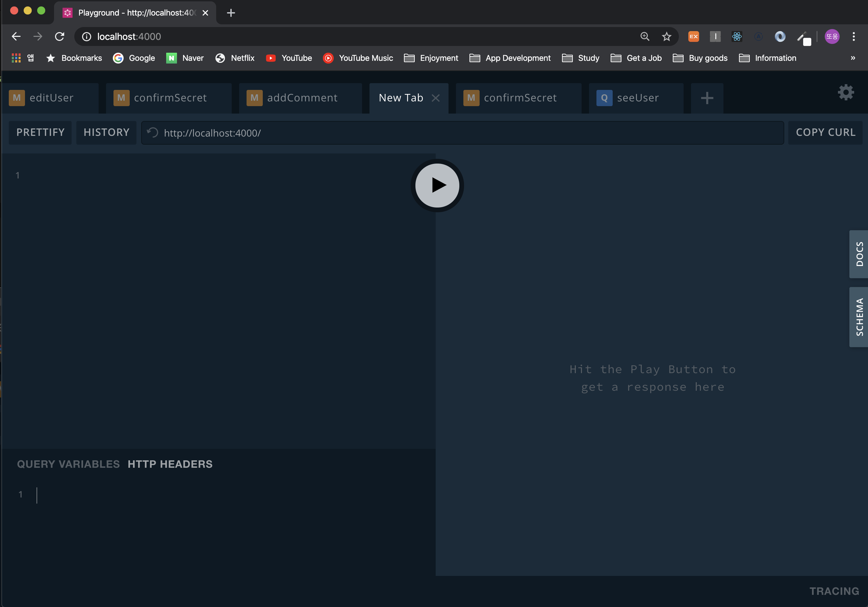Expand the Get a Job bookmark folder
Viewport: 868px width, 607px height.
click(636, 58)
